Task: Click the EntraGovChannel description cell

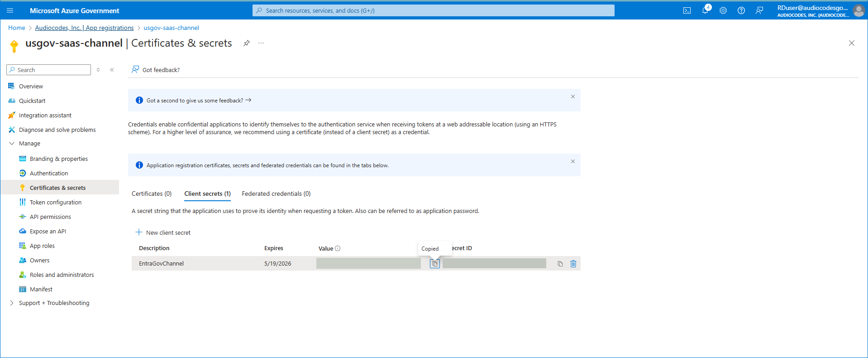Action: pos(162,263)
